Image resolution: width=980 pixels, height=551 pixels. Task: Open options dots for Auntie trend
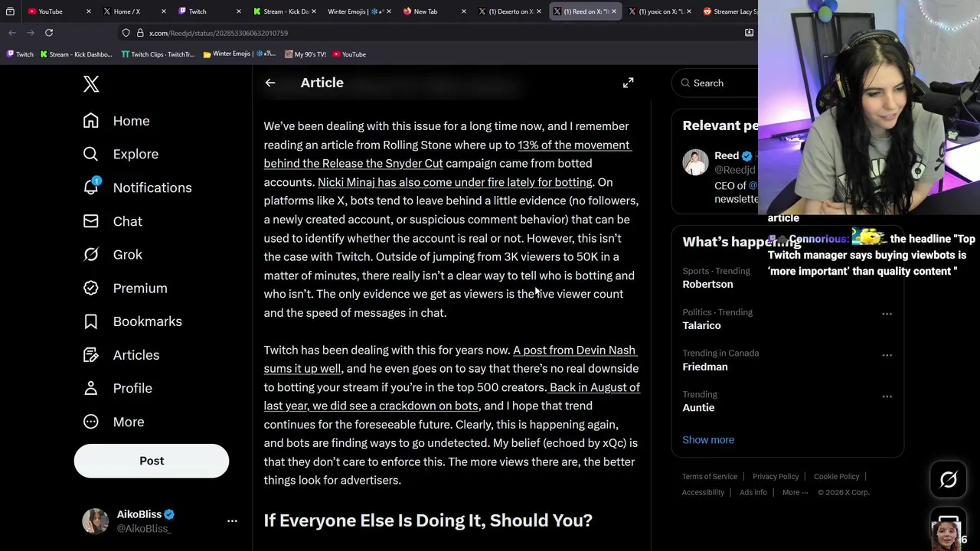click(887, 396)
